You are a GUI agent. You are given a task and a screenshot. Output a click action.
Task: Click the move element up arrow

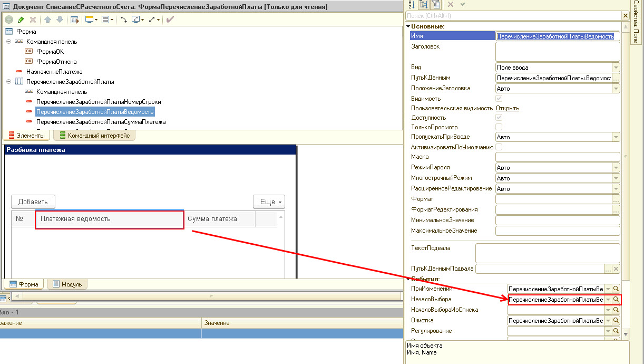(47, 20)
